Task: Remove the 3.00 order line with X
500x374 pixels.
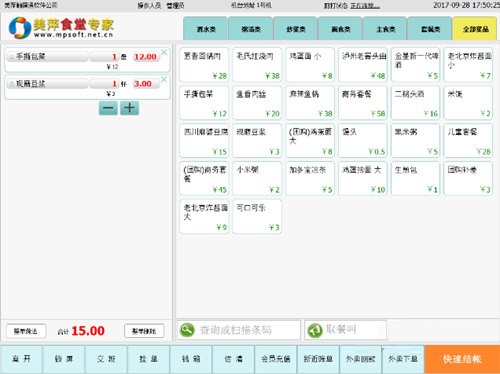Action: [164, 79]
